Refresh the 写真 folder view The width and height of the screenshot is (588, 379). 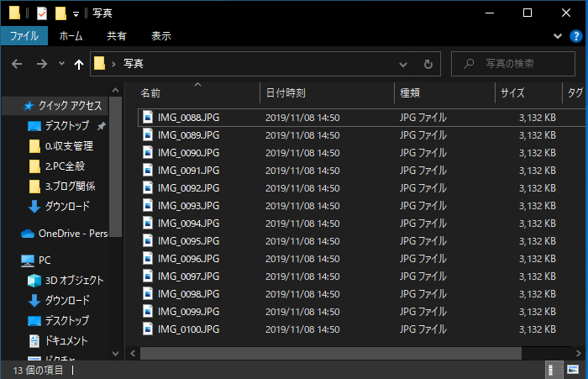(x=428, y=64)
